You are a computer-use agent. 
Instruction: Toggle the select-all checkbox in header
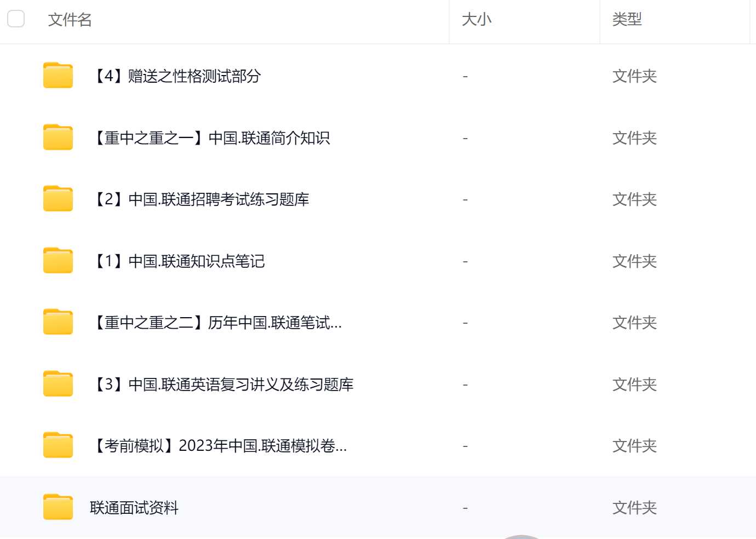(x=16, y=19)
